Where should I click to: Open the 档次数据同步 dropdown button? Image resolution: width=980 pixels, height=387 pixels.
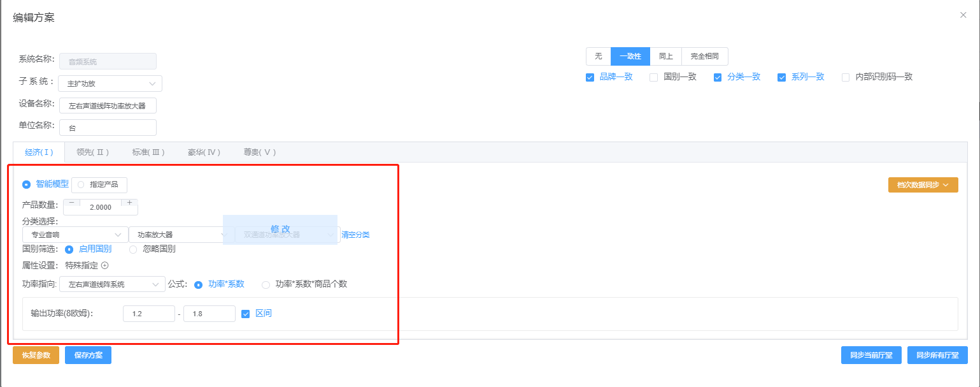[x=923, y=185]
